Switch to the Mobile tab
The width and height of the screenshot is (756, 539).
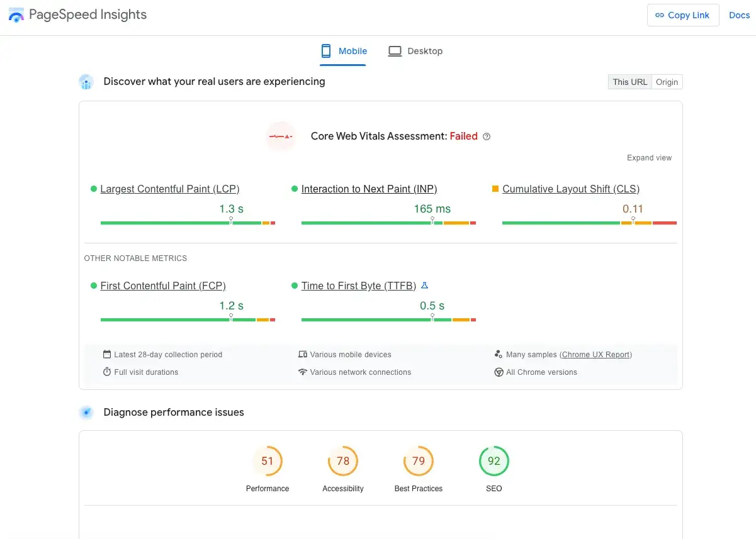[x=343, y=51]
